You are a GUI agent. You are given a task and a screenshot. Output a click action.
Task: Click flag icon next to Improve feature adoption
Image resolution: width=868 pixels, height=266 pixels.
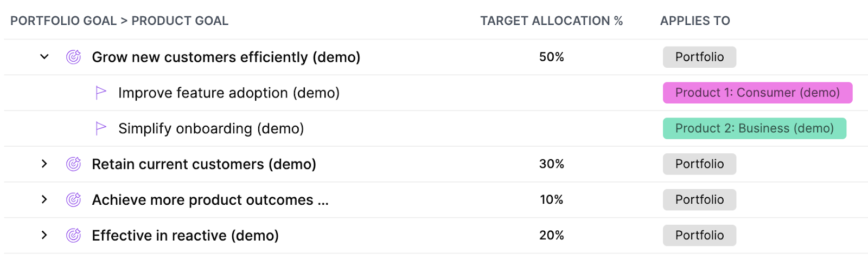pos(101,93)
